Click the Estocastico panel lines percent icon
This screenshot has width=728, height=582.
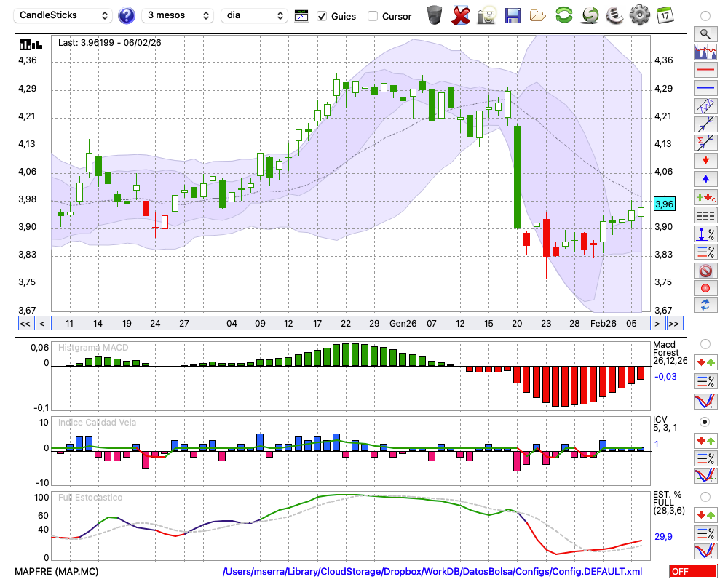pyautogui.click(x=705, y=533)
